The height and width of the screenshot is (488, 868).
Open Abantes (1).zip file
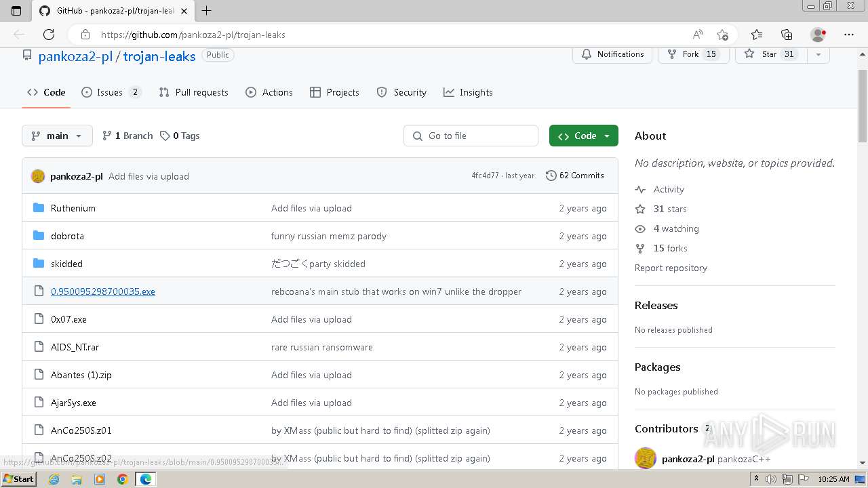pos(81,375)
